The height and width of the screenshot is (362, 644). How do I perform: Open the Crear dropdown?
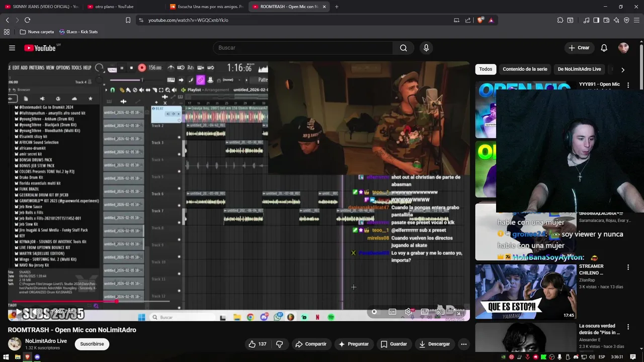[x=579, y=48]
